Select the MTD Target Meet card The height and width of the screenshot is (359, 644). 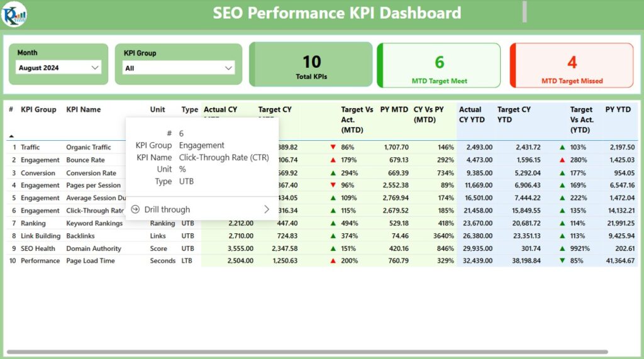pyautogui.click(x=438, y=66)
